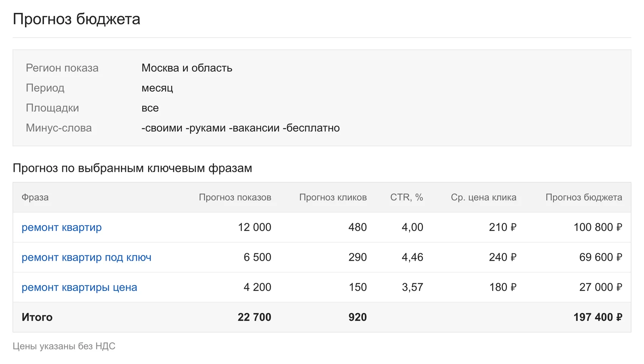Select the clicks cell '150'

tap(357, 287)
